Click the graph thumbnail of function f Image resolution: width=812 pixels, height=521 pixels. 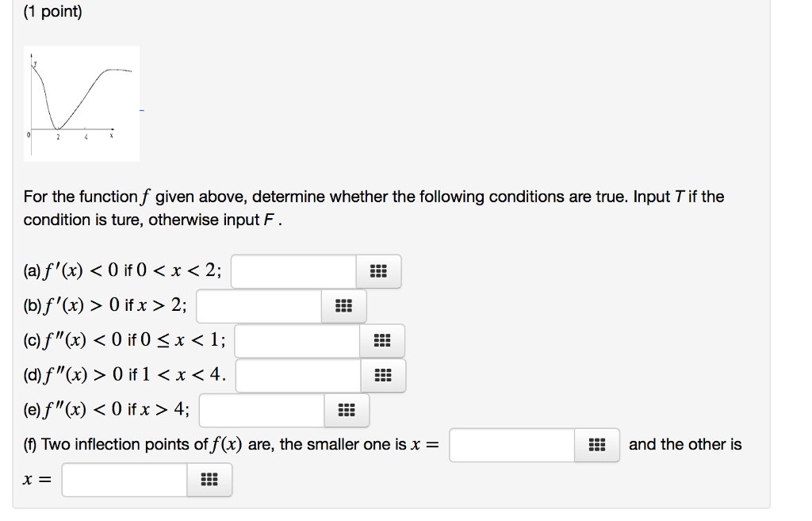point(81,103)
